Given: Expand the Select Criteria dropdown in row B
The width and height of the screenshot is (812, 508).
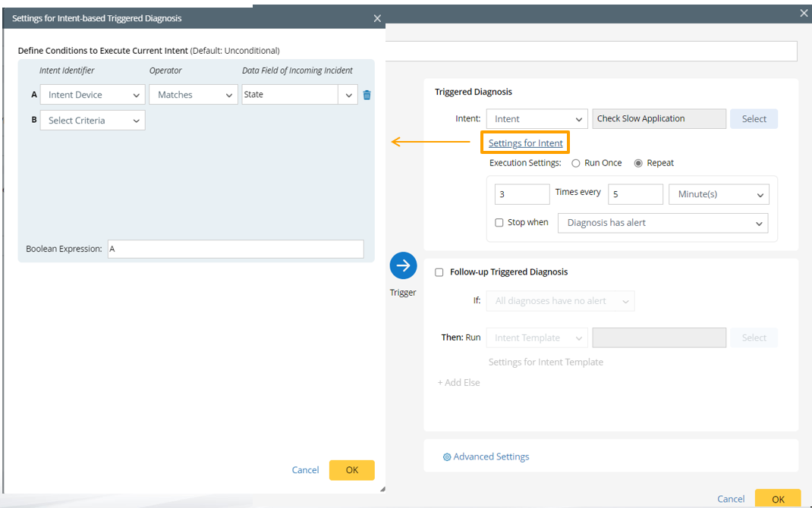Looking at the screenshot, I should click(93, 121).
